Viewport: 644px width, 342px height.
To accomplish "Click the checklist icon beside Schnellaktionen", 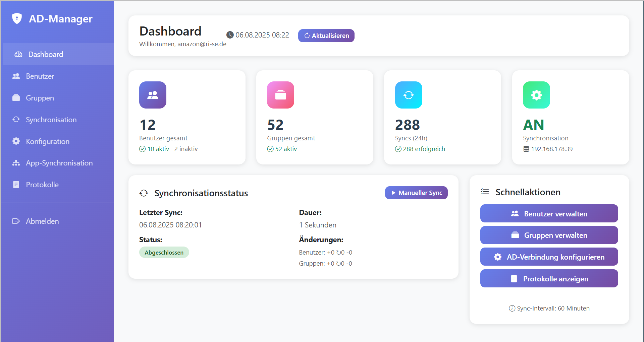I will (485, 192).
